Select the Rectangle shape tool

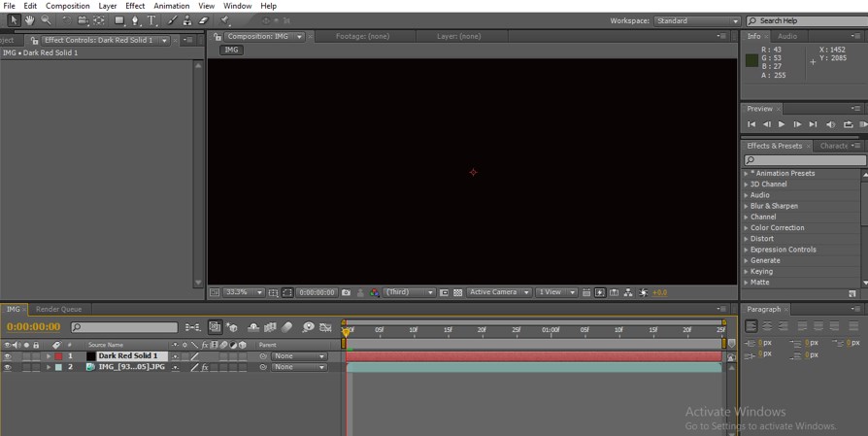pyautogui.click(x=118, y=20)
